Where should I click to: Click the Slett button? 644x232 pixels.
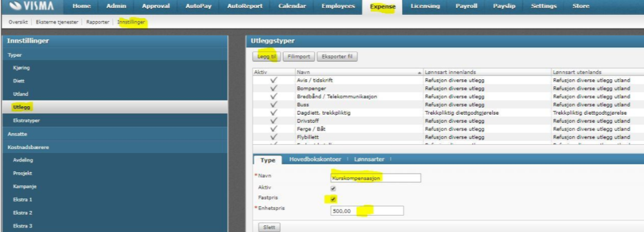pyautogui.click(x=269, y=227)
